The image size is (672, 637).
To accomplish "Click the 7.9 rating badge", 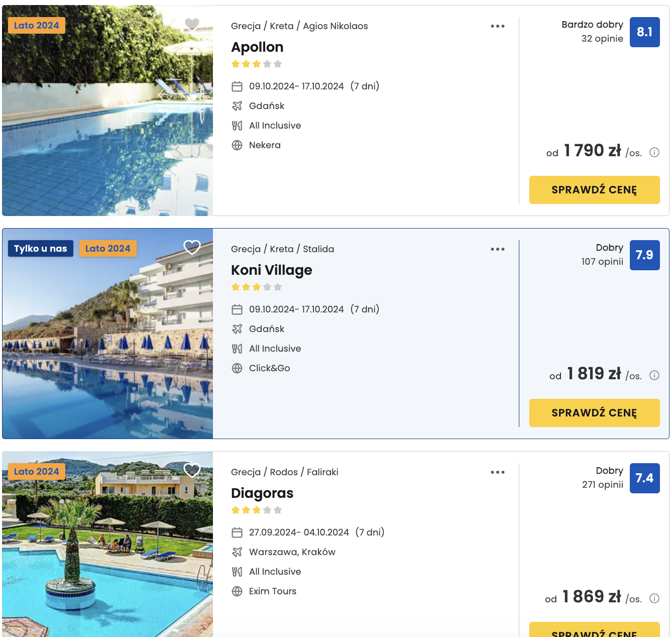I will pyautogui.click(x=645, y=255).
